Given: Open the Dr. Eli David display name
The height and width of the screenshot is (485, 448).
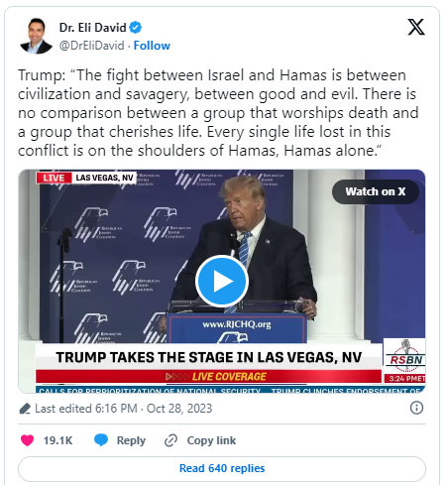Looking at the screenshot, I should 93,28.
